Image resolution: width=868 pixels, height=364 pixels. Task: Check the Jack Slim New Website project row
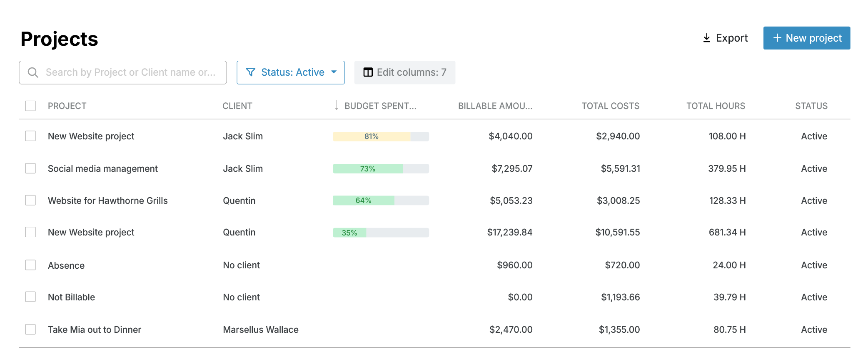(30, 136)
